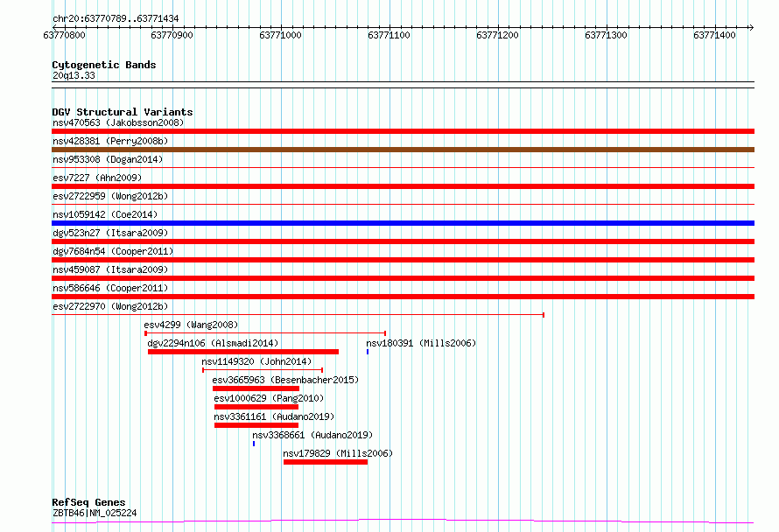Screen dimensions: 779x532
Task: Click the esv7227 (Ahn2009) variant label
Action: coord(97,178)
